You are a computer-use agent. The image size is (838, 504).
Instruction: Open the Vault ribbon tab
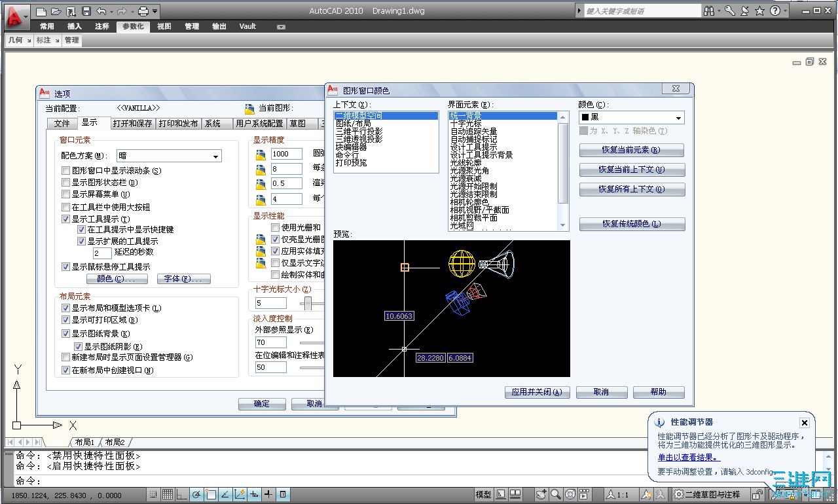click(x=247, y=26)
